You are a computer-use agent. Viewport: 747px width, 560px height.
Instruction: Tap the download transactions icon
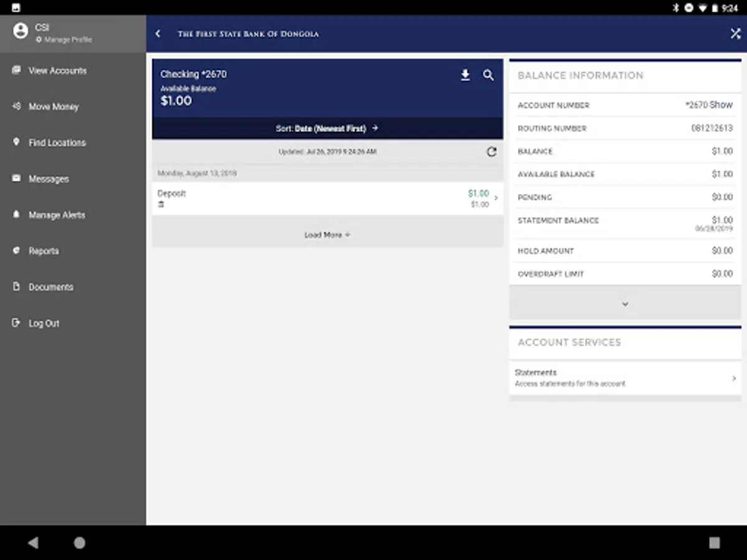coord(464,75)
